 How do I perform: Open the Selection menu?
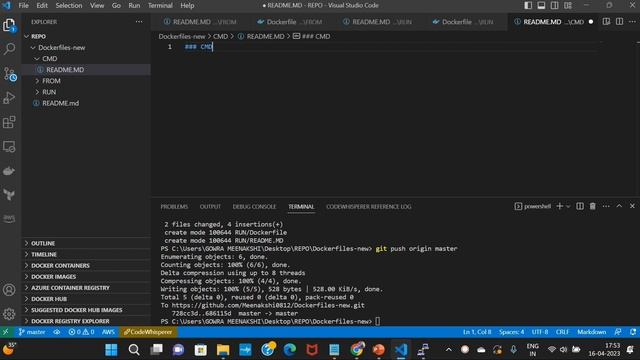click(69, 5)
